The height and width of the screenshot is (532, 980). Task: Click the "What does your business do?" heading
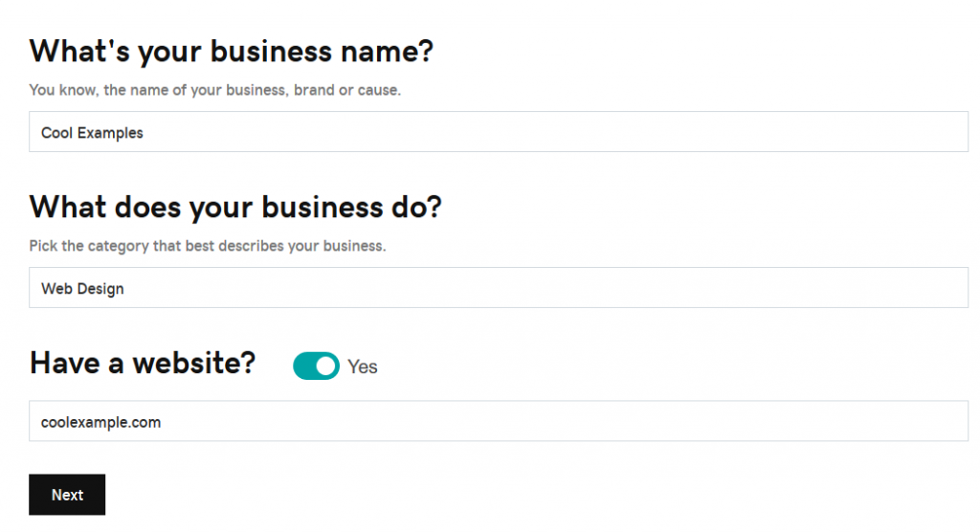235,208
